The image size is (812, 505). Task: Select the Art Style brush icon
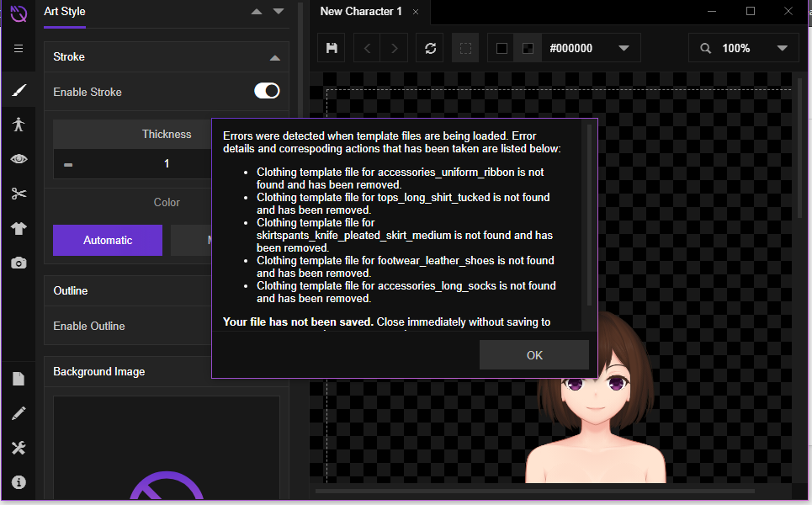point(19,90)
